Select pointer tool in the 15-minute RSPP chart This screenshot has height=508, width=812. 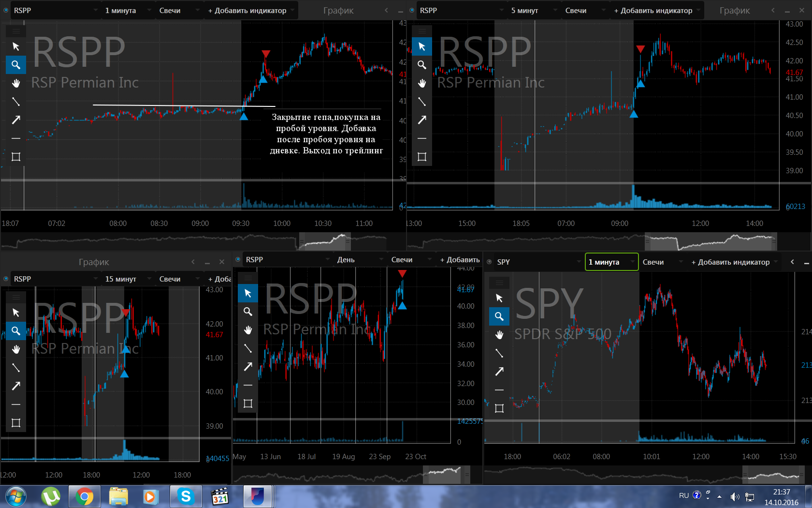tap(16, 313)
